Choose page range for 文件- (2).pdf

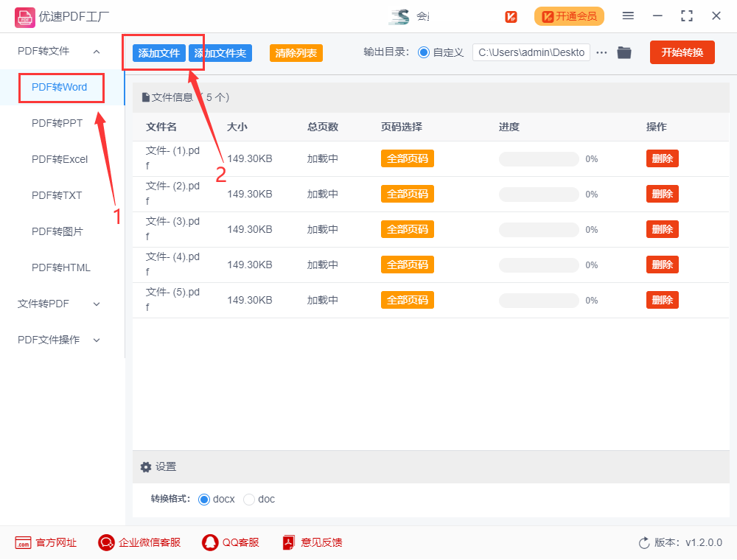coord(407,194)
